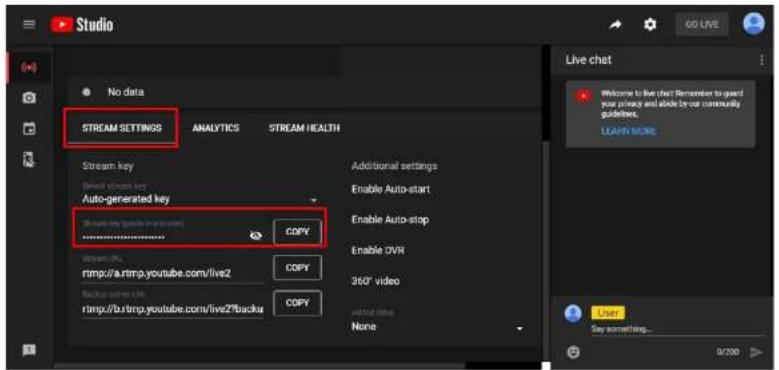Copy the backup server URL

pyautogui.click(x=297, y=303)
